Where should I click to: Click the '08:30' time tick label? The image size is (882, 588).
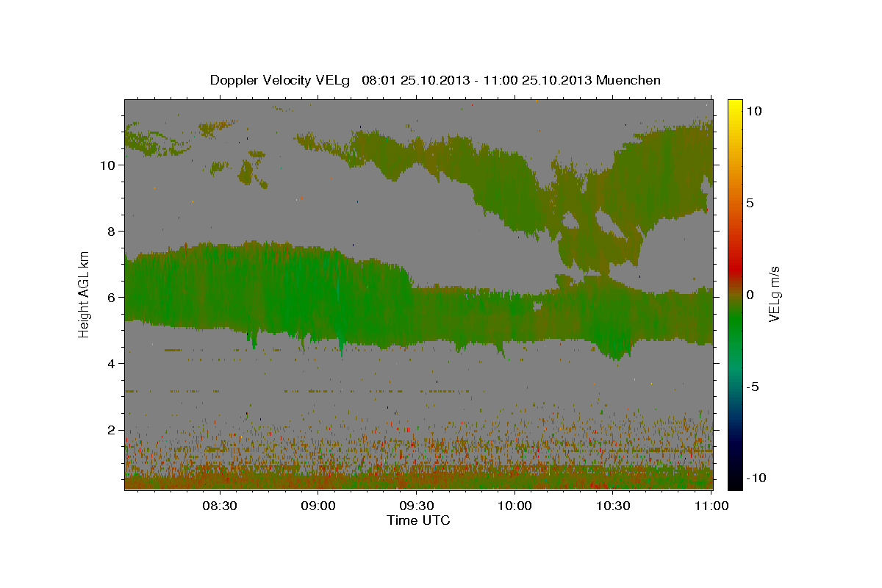[x=219, y=506]
